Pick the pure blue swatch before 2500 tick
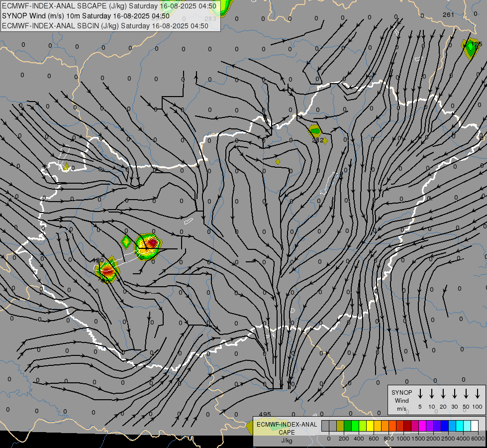Screen dimensions: 487x448 tap(444, 426)
